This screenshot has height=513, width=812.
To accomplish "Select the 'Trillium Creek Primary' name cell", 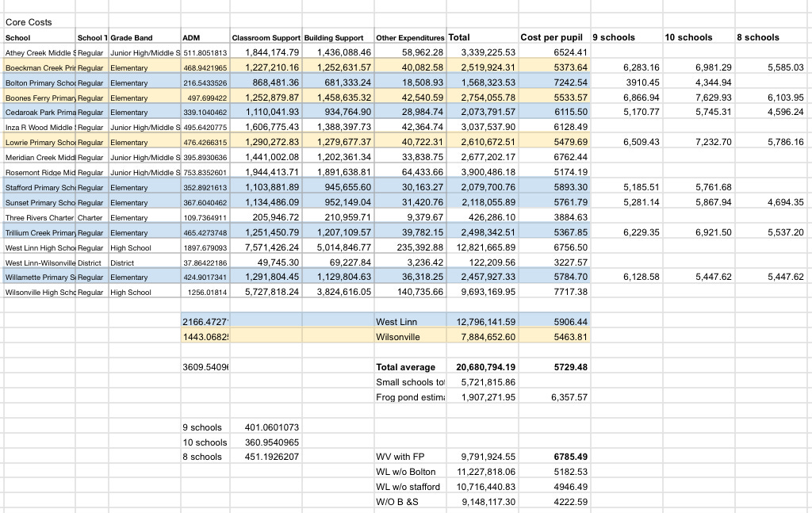I will tap(40, 232).
